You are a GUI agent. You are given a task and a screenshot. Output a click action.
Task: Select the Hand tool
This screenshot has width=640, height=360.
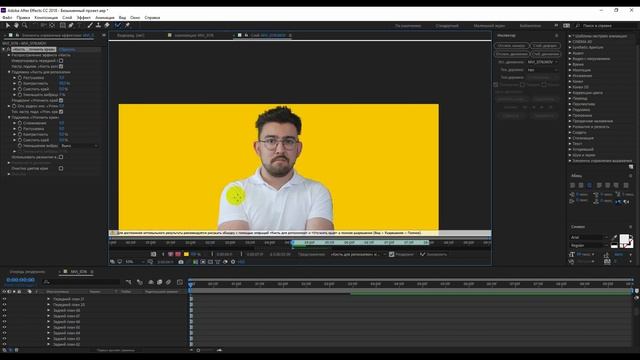pos(16,25)
